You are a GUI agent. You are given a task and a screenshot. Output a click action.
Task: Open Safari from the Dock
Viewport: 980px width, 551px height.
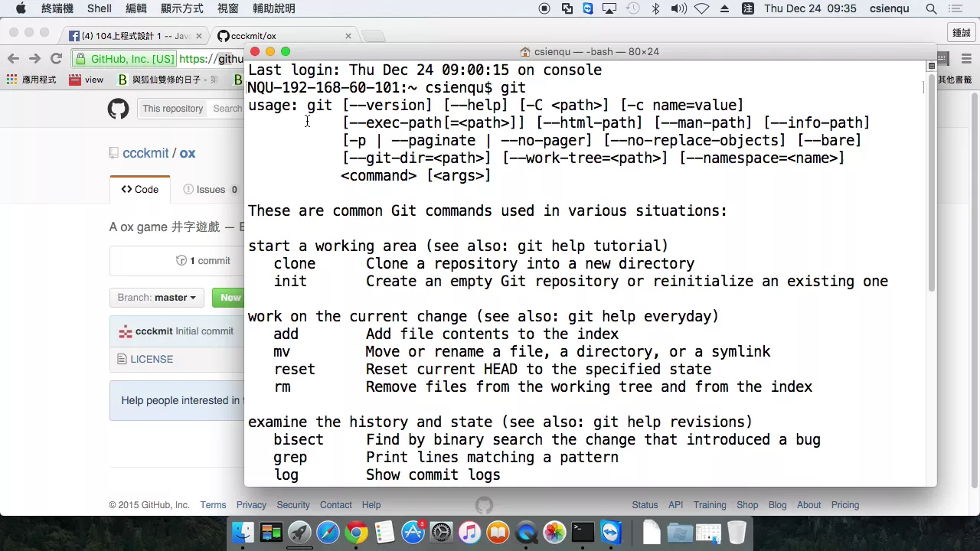pyautogui.click(x=328, y=532)
